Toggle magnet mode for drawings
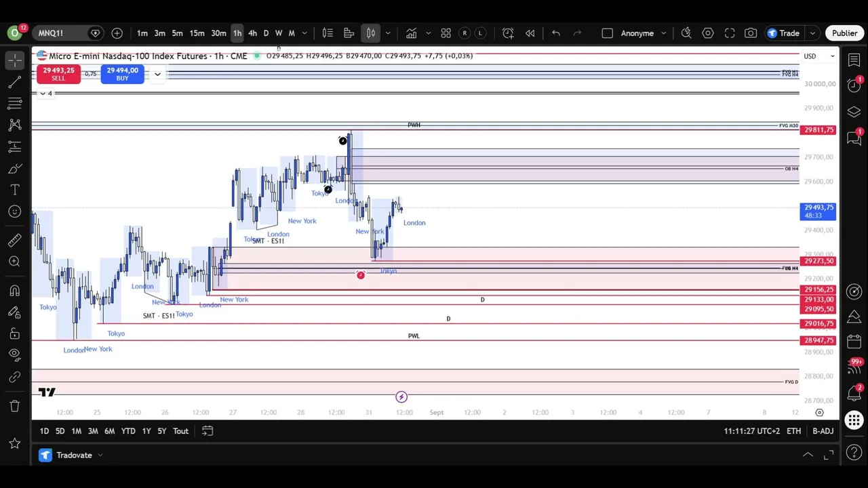Image resolution: width=868 pixels, height=488 pixels. [15, 291]
